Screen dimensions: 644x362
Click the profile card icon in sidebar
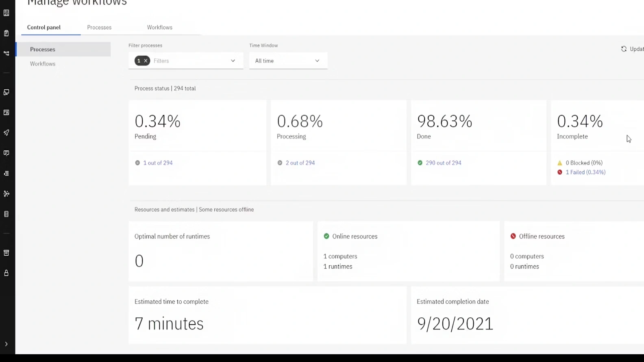pyautogui.click(x=7, y=113)
